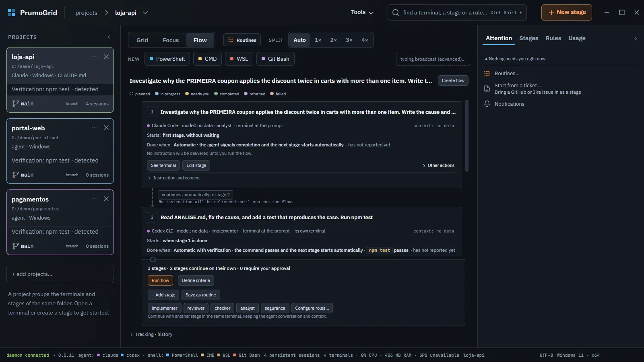Collapse the Projects sidebar chevron
Screen dimensions: 644x362
108,37
